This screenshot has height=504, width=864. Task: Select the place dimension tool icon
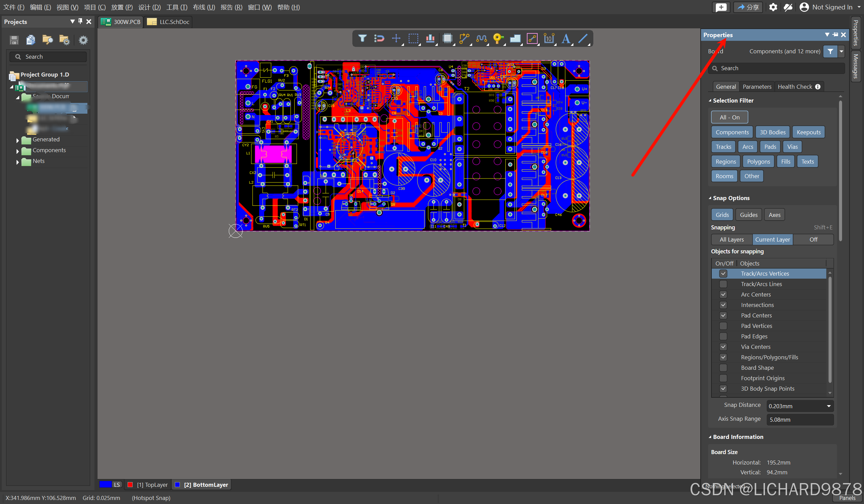pyautogui.click(x=548, y=38)
